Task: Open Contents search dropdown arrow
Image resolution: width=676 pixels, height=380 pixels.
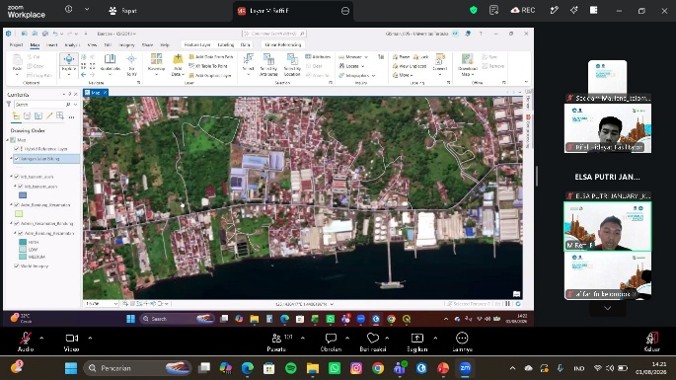Action: (x=75, y=104)
